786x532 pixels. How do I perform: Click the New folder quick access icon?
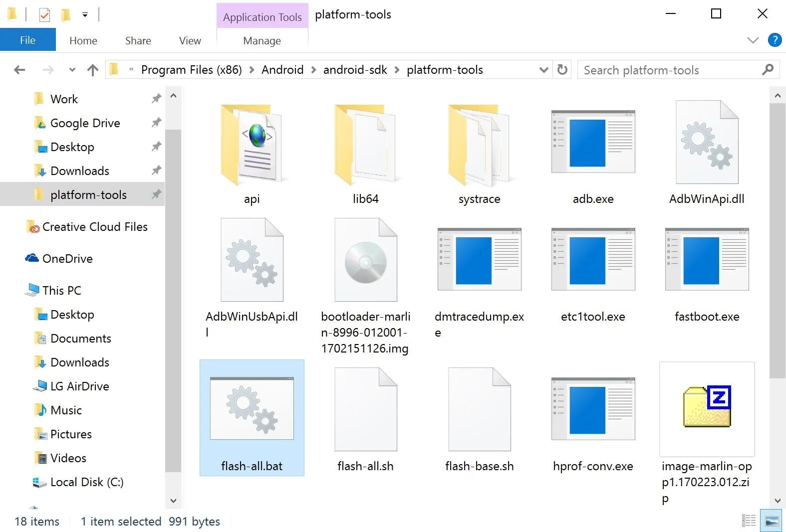pos(65,14)
